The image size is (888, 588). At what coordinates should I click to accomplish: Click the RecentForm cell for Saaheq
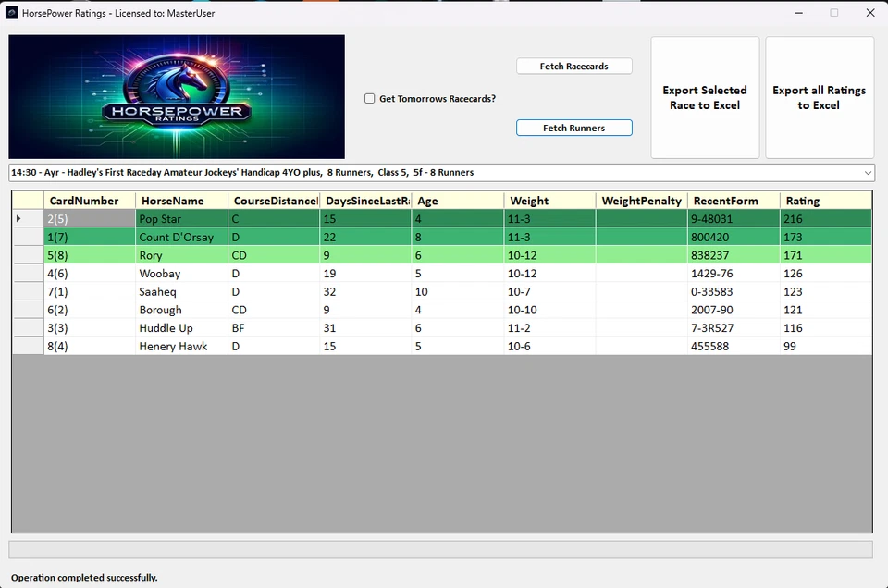731,291
